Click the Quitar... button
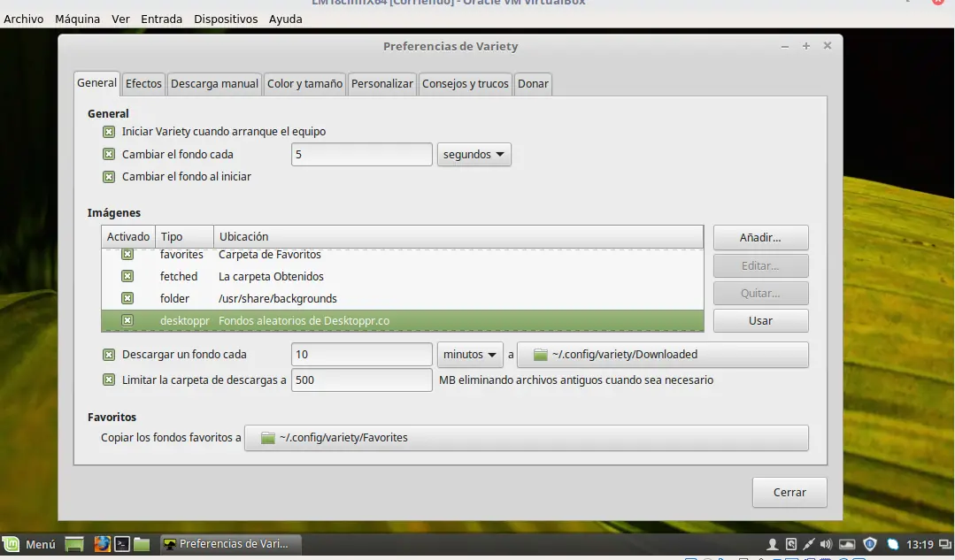Image resolution: width=955 pixels, height=560 pixels. click(x=760, y=294)
